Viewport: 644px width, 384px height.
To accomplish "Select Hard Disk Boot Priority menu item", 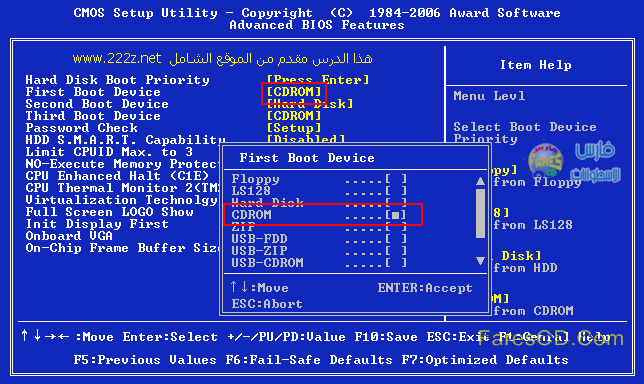I will coord(117,80).
